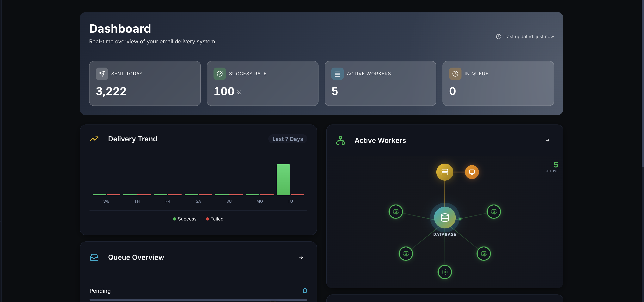Click the Queue Overview inbox icon
The height and width of the screenshot is (302, 644).
click(x=94, y=257)
